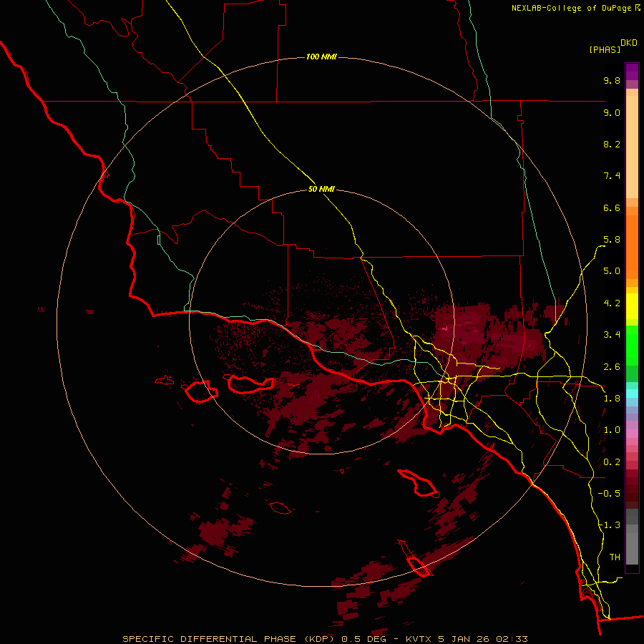
Task: Click the (KDP) abbreviation in the caption
Action: [321, 639]
